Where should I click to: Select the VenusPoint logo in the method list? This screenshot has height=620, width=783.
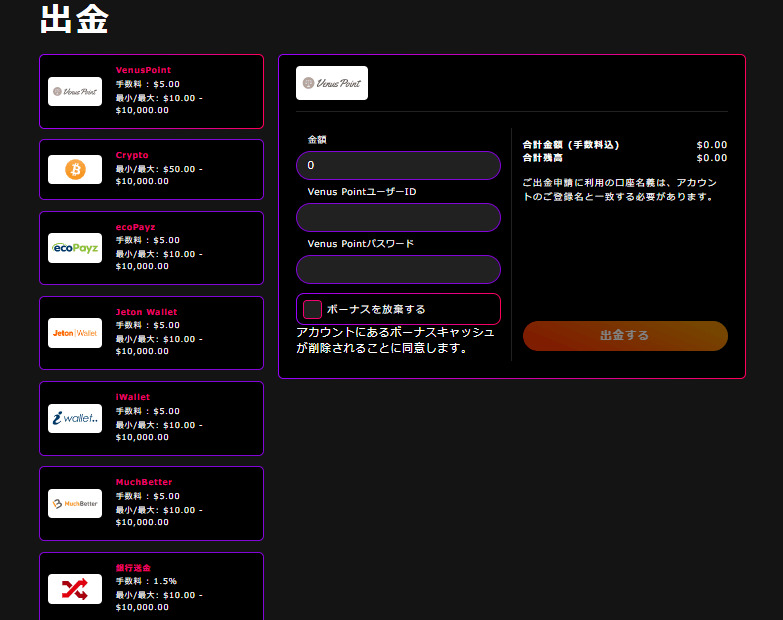(x=75, y=91)
